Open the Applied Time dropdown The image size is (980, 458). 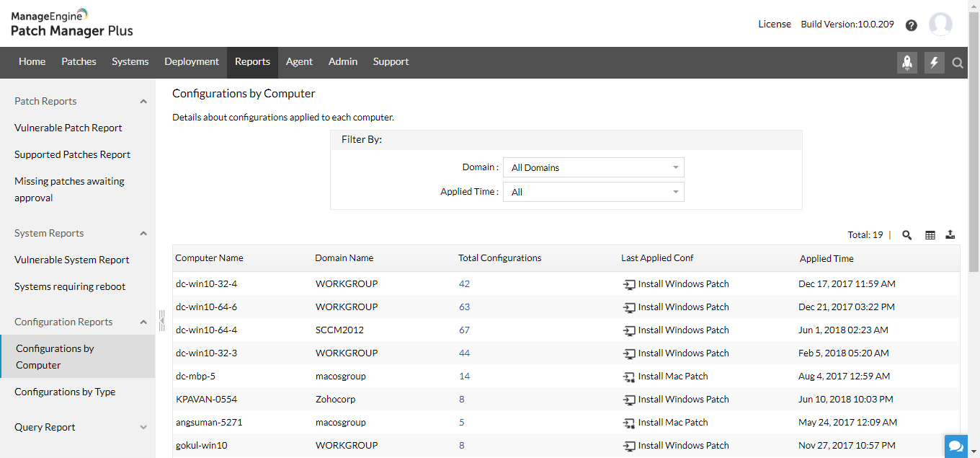[593, 192]
